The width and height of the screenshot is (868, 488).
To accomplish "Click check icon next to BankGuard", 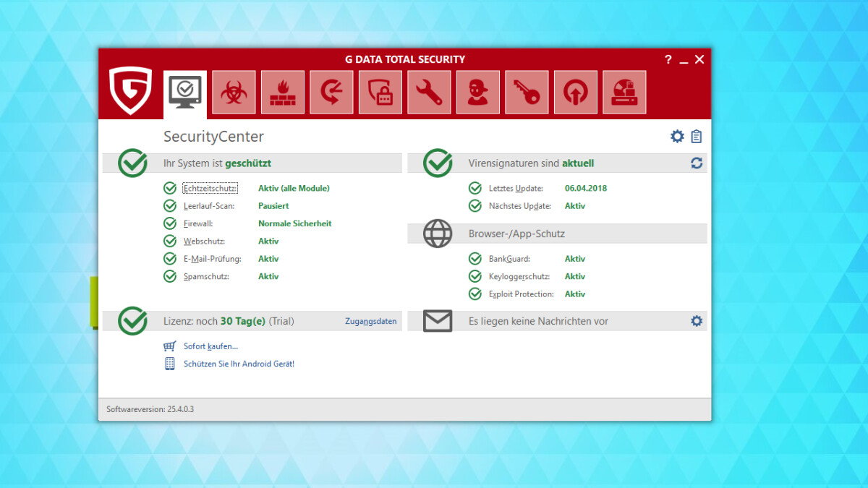I will [475, 259].
